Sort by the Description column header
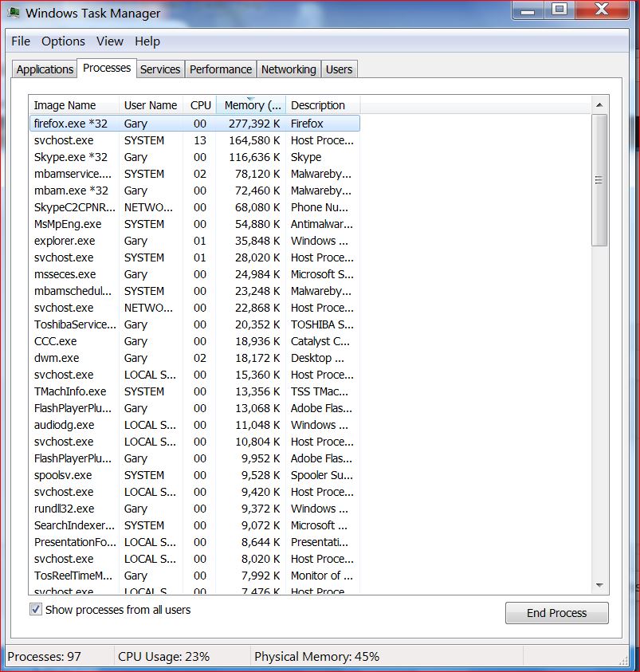The width and height of the screenshot is (640, 672). coord(323,105)
